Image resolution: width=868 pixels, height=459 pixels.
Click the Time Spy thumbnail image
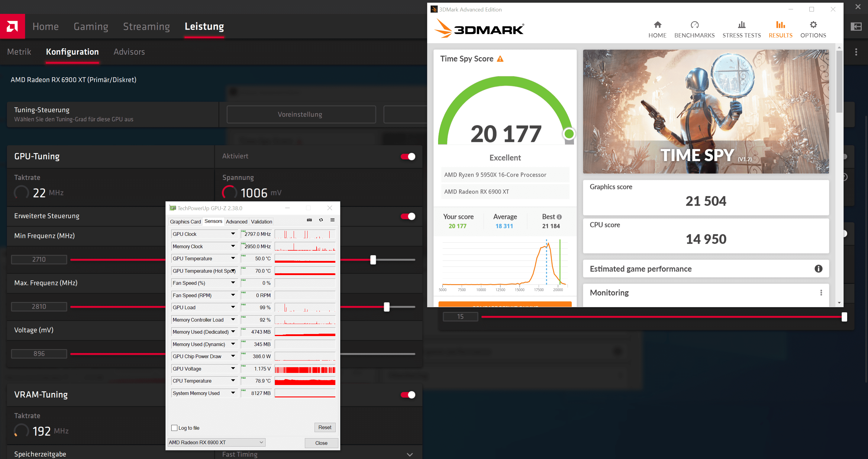(705, 112)
